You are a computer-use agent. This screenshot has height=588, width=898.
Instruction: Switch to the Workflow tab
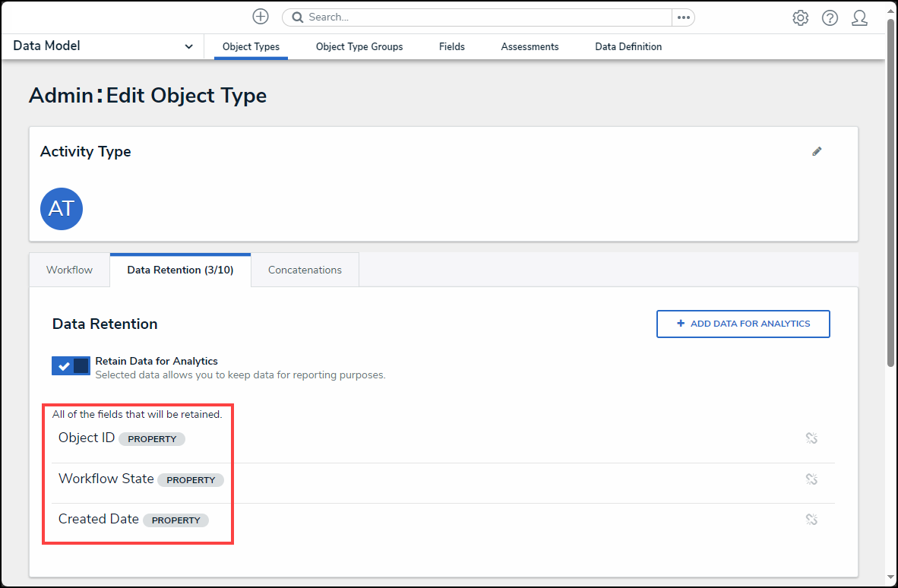[x=69, y=270]
